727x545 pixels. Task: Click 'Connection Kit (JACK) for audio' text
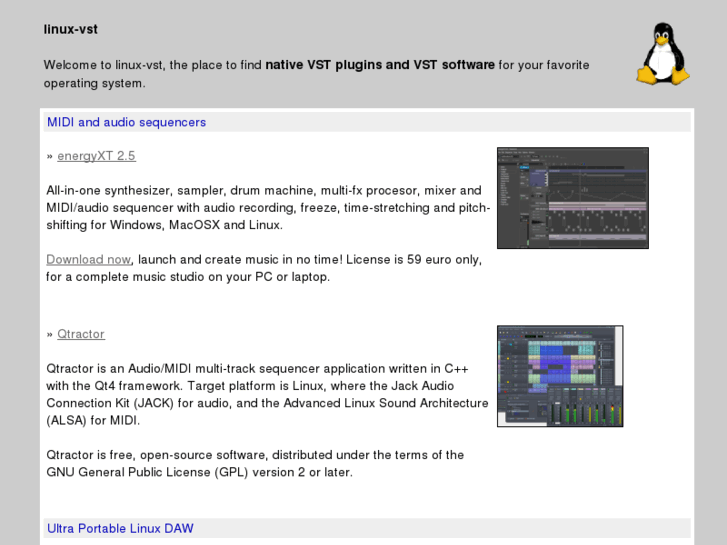pyautogui.click(x=138, y=403)
